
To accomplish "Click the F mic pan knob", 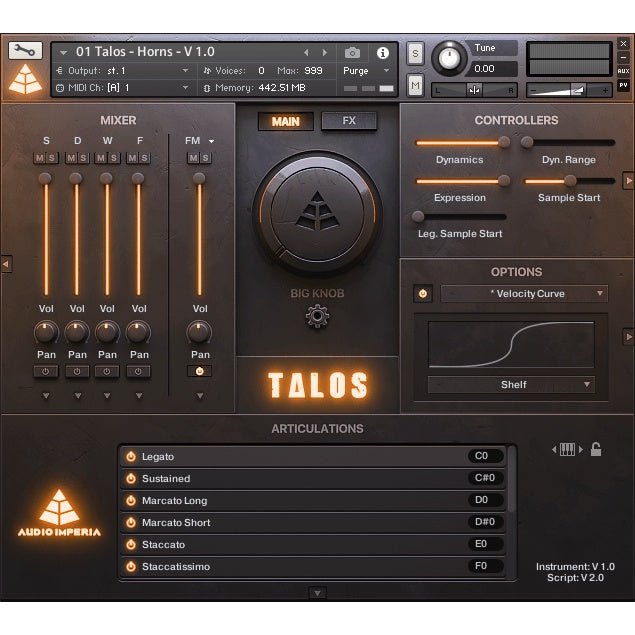I will click(138, 332).
